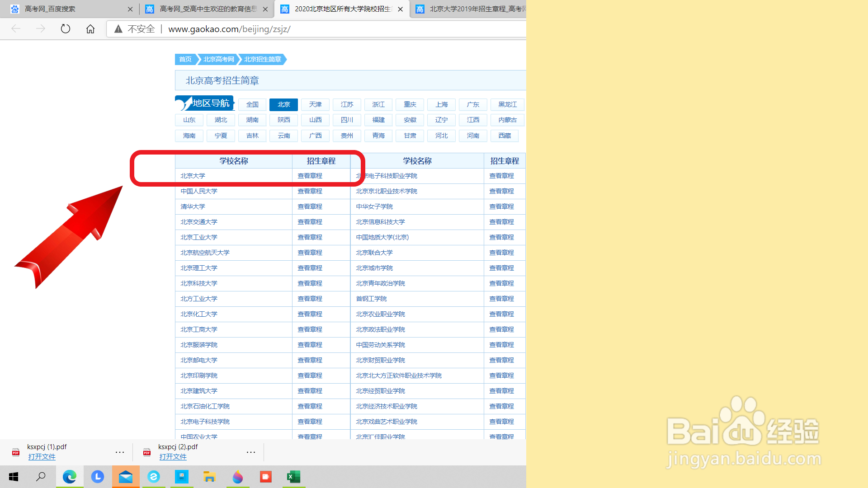Select the 广东 region button
868x488 pixels.
tap(473, 104)
